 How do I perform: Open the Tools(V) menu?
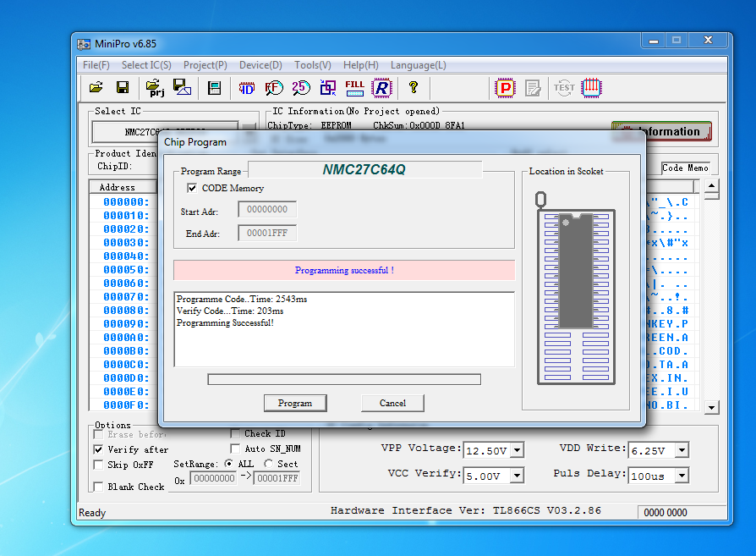312,65
